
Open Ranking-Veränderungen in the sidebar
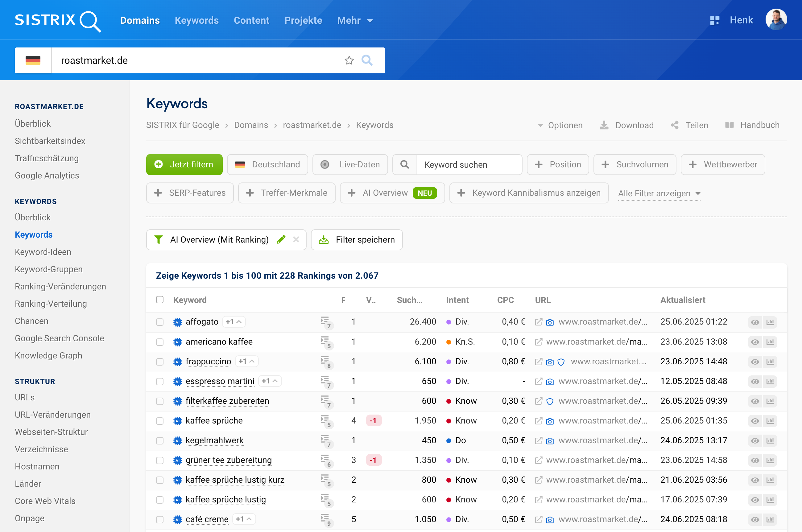[60, 286]
